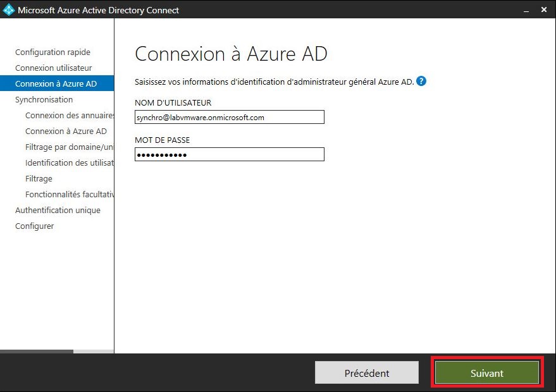This screenshot has height=392, width=556.
Task: Select Fonctionnalités facultatives sub-step
Action: pos(70,194)
